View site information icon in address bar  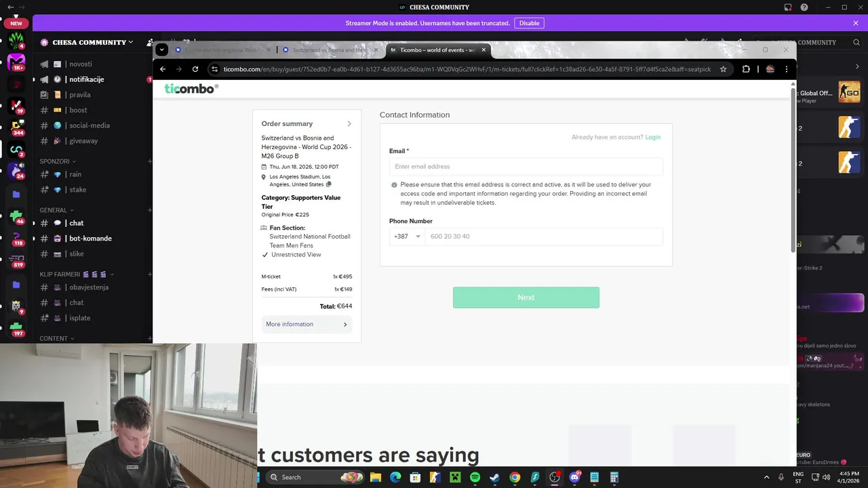[215, 69]
